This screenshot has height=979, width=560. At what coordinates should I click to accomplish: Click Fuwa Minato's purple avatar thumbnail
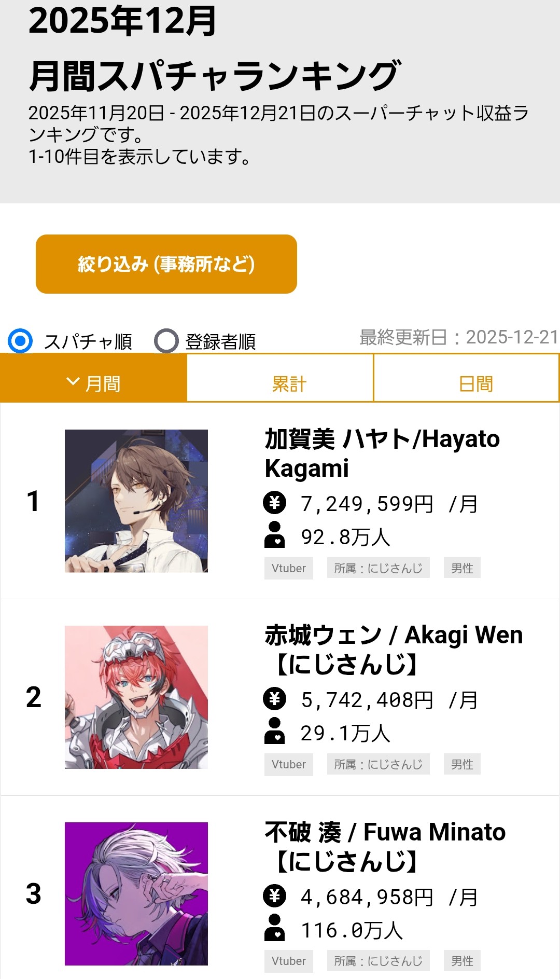[136, 893]
